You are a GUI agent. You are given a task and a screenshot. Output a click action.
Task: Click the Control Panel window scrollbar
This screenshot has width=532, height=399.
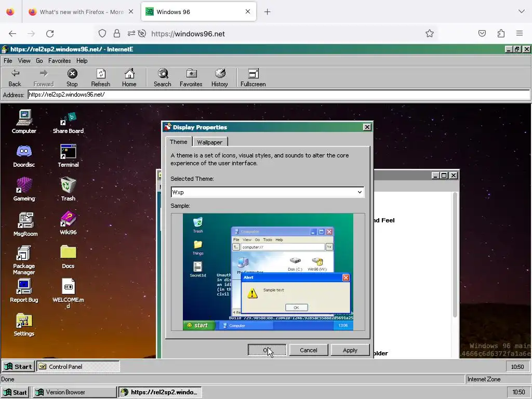(x=455, y=255)
